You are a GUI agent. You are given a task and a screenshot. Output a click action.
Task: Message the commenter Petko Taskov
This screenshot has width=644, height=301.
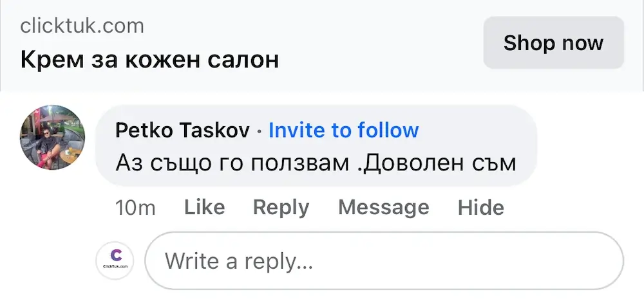point(383,207)
